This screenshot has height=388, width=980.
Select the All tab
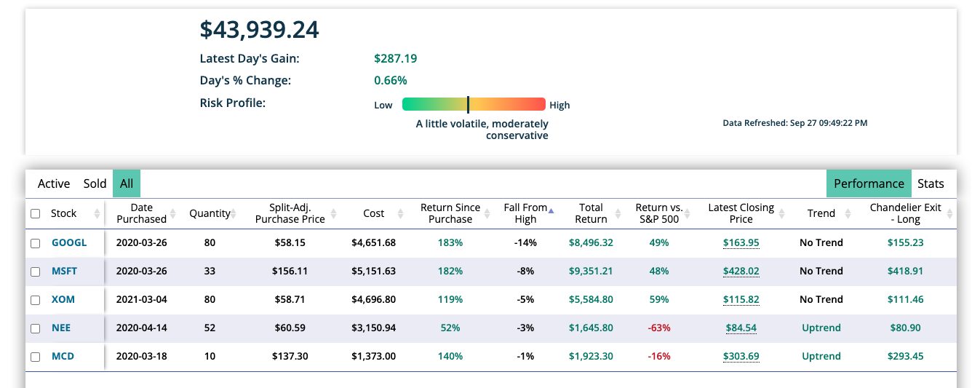point(127,183)
